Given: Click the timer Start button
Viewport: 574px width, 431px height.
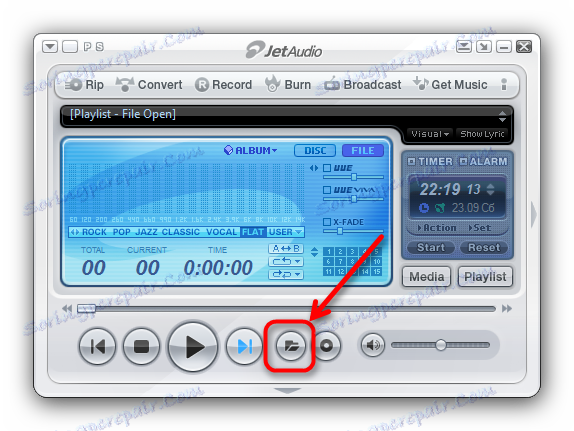Looking at the screenshot, I should tap(431, 248).
